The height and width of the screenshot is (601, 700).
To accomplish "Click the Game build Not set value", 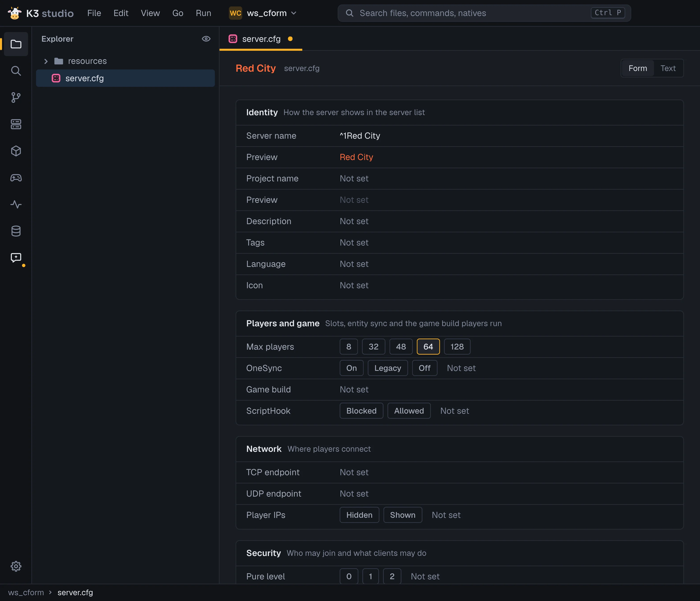I will pyautogui.click(x=354, y=389).
